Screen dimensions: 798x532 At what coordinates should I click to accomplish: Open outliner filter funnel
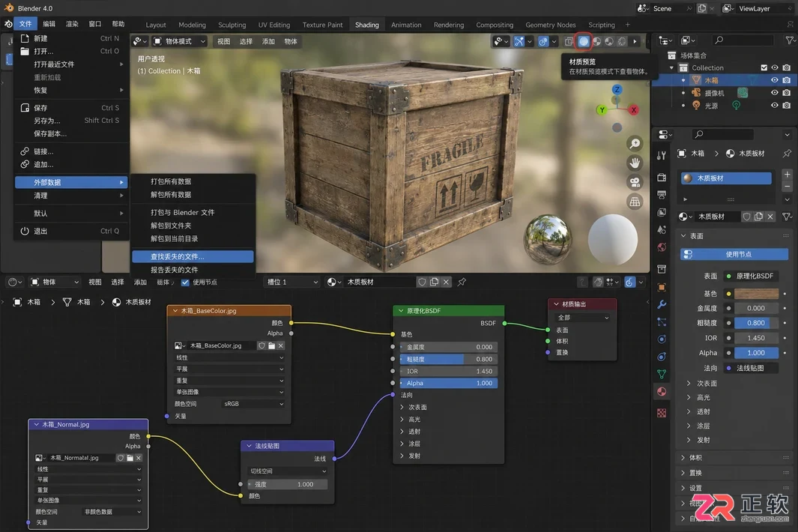pos(789,40)
